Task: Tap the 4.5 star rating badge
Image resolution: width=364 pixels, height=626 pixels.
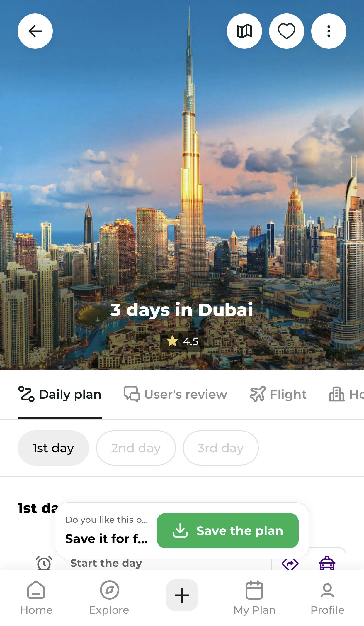Action: point(182,341)
